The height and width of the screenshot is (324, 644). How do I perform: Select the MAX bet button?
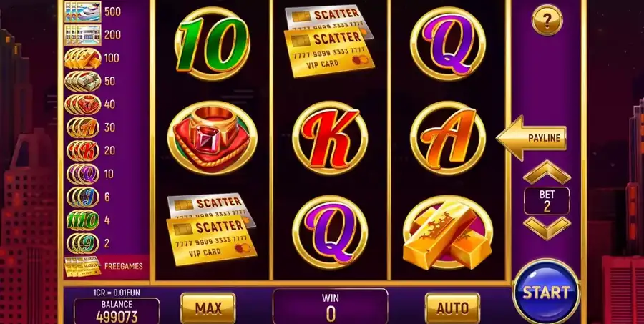pyautogui.click(x=208, y=308)
